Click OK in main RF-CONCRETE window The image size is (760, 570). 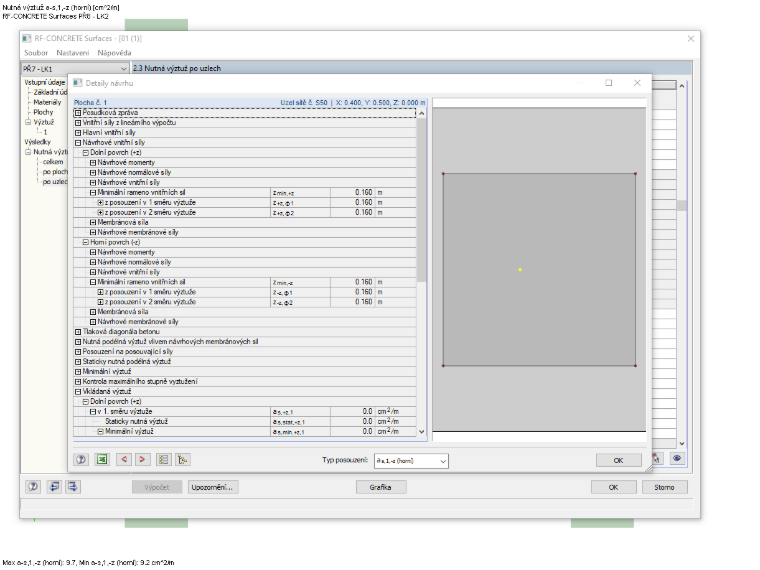point(614,487)
